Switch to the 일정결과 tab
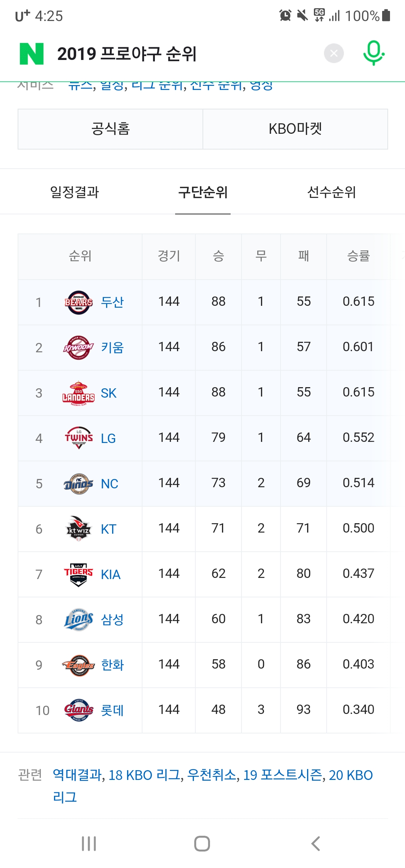Image resolution: width=405 pixels, height=868 pixels. point(75,192)
